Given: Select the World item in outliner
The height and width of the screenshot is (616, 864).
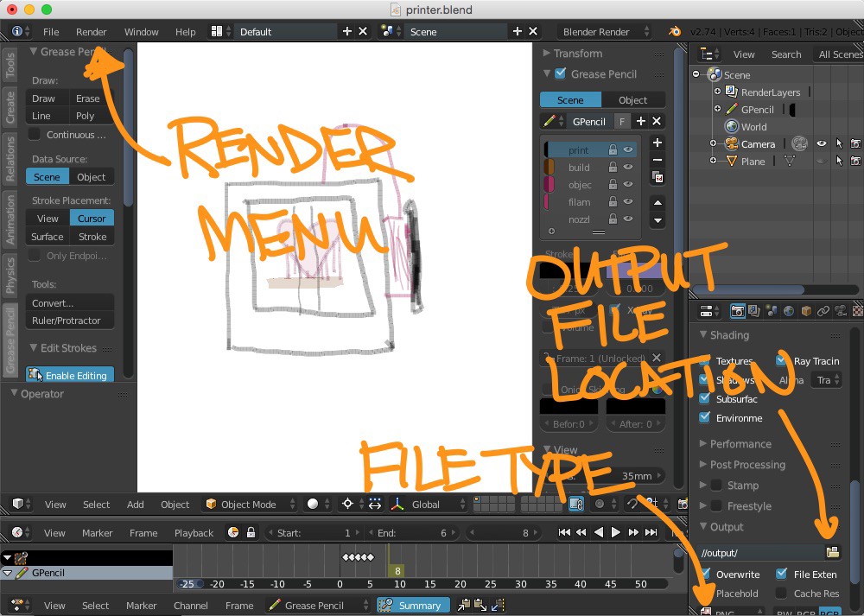Looking at the screenshot, I should 753,127.
